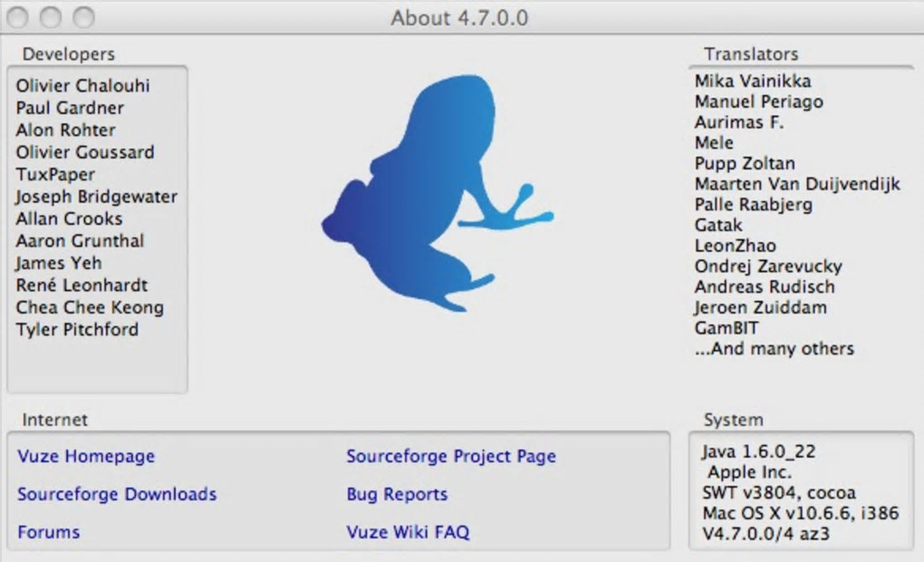This screenshot has width=924, height=562.
Task: Click the Developers group label
Action: (x=68, y=54)
